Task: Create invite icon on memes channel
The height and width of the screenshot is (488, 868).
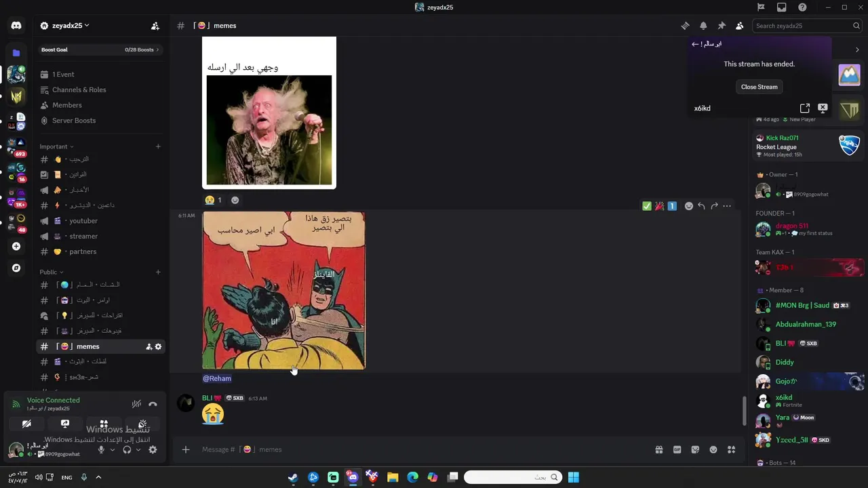Action: coord(149,346)
